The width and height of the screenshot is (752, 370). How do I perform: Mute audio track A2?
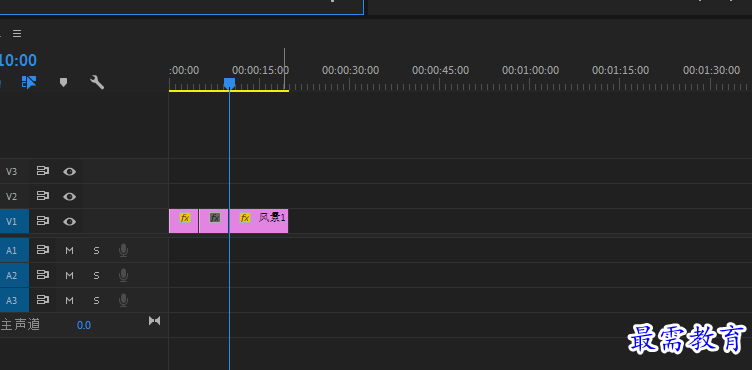coord(70,275)
